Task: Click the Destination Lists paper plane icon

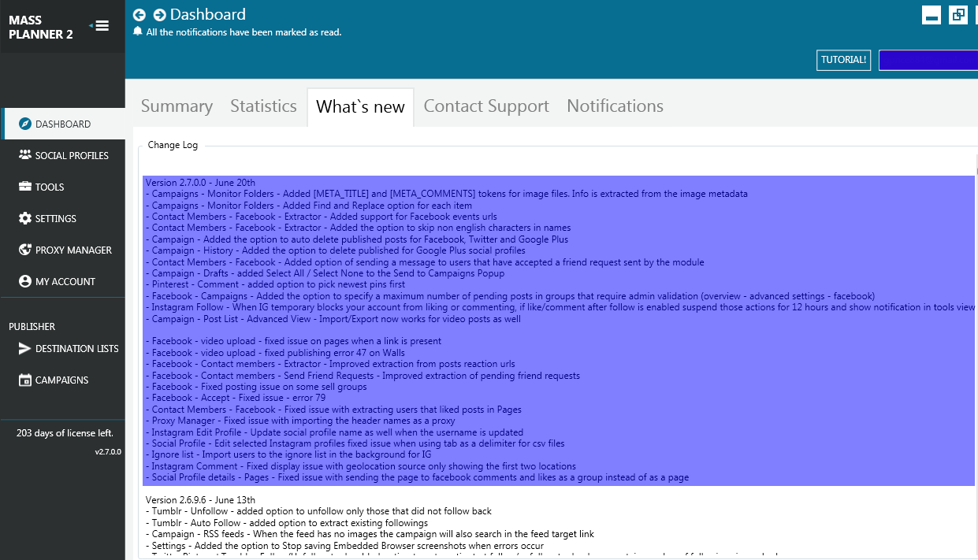Action: (24, 348)
